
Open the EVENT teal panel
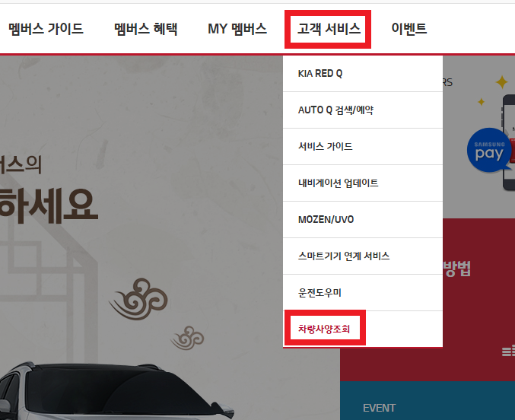click(428, 401)
